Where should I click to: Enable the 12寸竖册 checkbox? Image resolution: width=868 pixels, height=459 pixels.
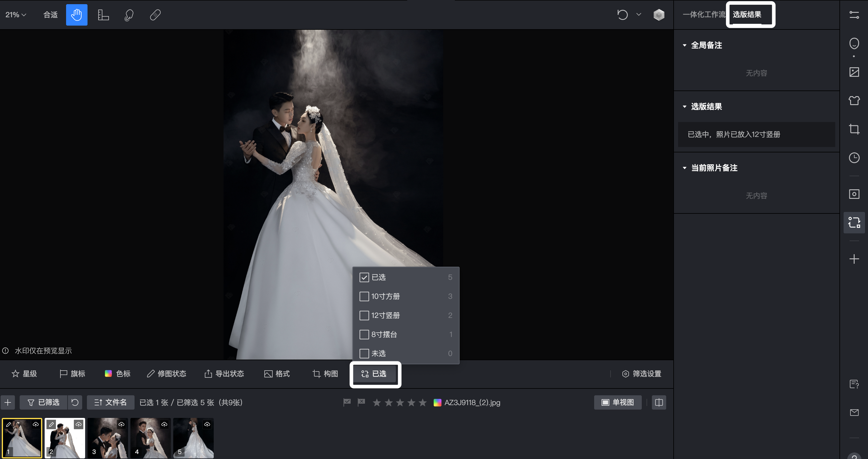click(x=364, y=316)
